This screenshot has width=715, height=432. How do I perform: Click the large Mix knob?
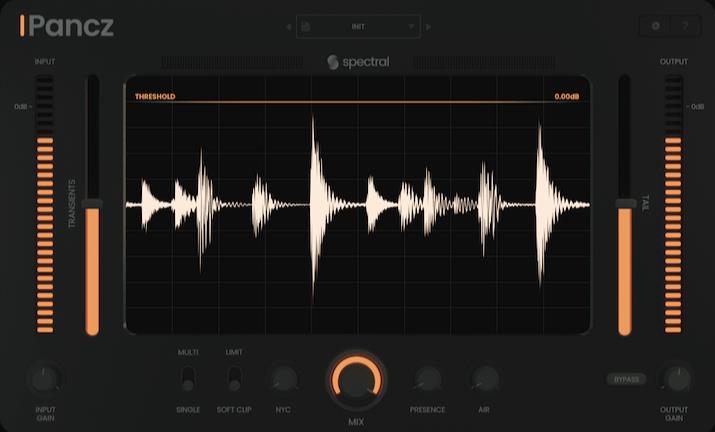click(357, 380)
